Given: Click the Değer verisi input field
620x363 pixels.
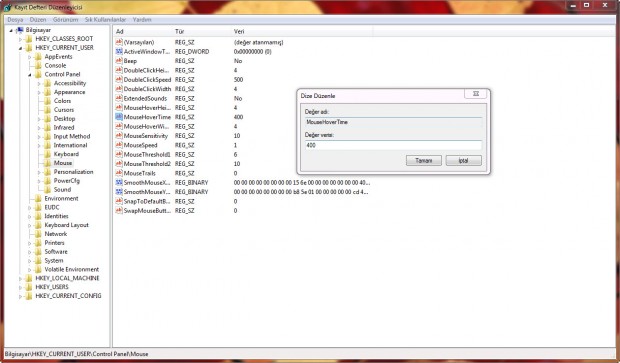Looking at the screenshot, I should tap(393, 145).
